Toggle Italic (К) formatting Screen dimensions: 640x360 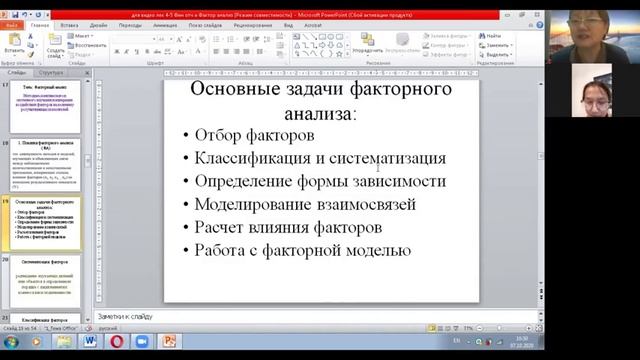coord(127,52)
